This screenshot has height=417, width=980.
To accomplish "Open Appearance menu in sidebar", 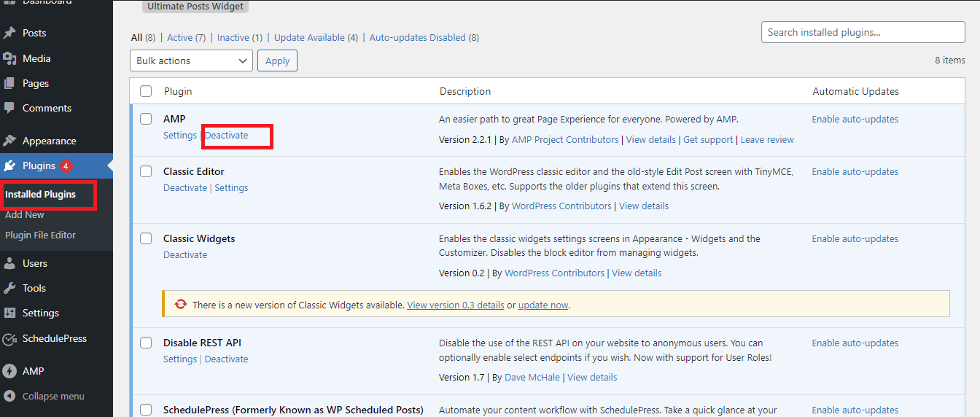I will (49, 141).
